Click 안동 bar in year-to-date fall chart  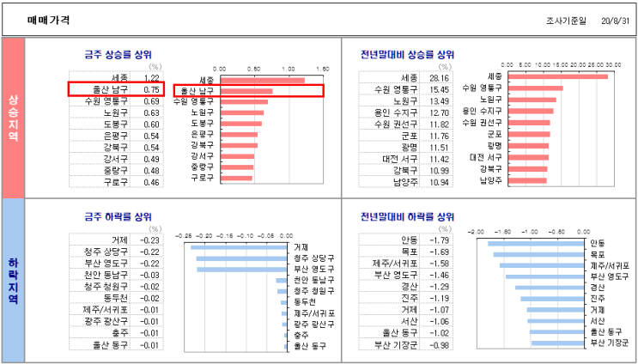tap(536, 244)
